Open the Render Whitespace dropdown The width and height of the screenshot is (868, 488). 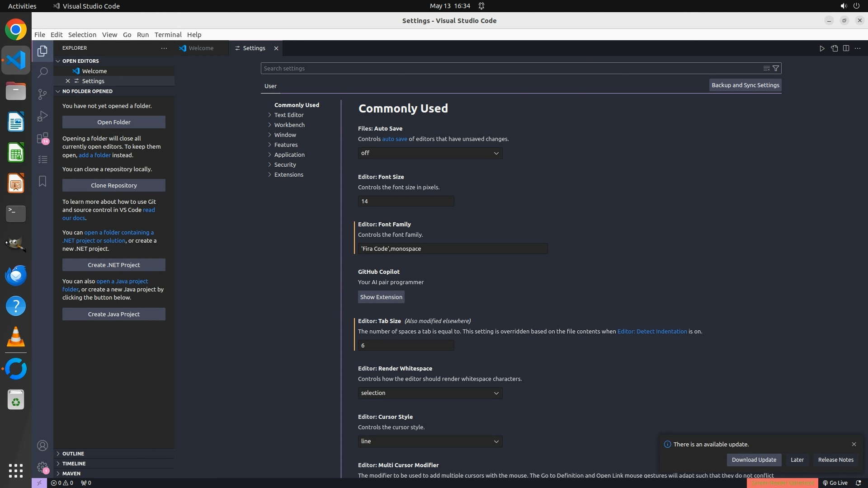(x=430, y=393)
